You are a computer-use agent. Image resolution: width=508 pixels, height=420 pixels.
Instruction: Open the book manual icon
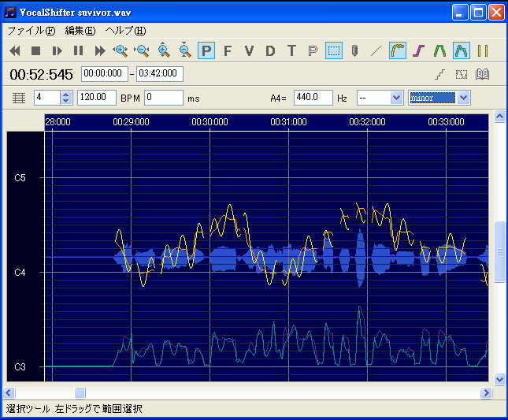coord(483,75)
